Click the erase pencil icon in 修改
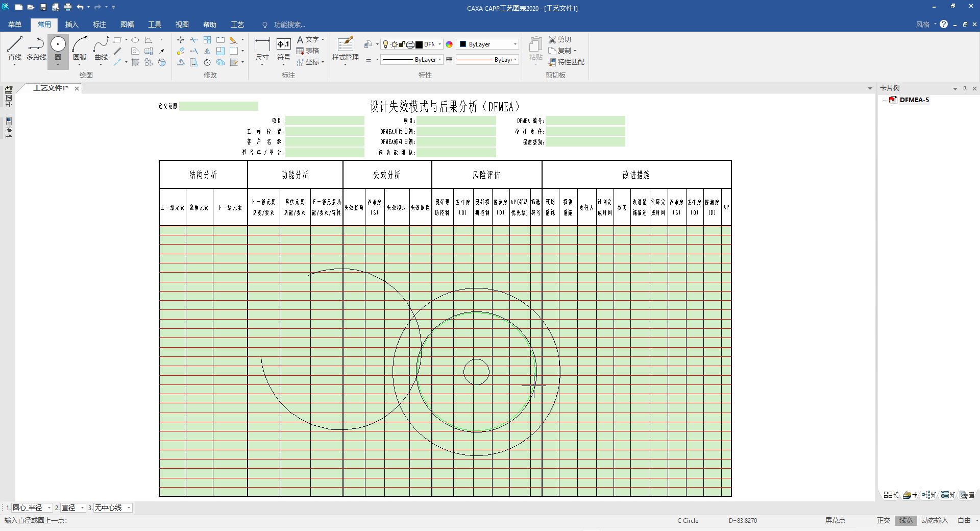Image resolution: width=980 pixels, height=531 pixels. click(x=233, y=40)
